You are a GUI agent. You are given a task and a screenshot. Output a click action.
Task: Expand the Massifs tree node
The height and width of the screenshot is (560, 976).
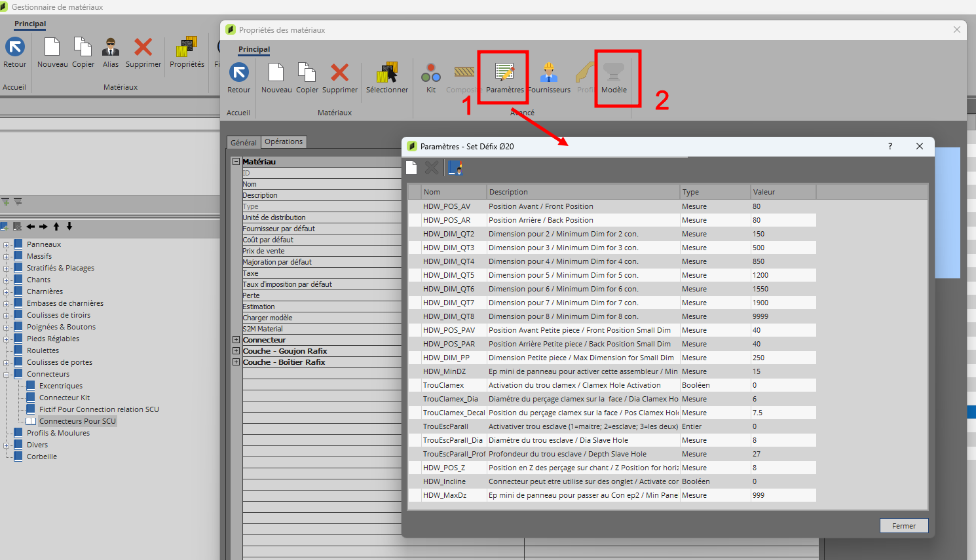pyautogui.click(x=7, y=257)
